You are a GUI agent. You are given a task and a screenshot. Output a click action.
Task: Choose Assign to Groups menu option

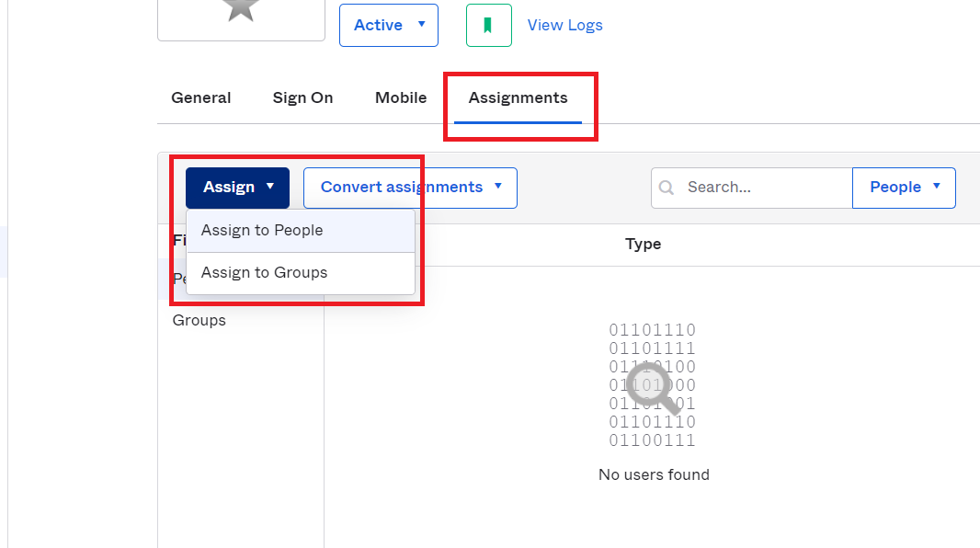[301, 273]
